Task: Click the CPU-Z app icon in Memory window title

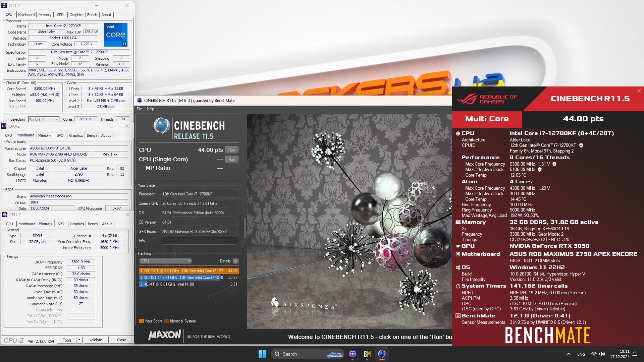Action: coord(5,215)
